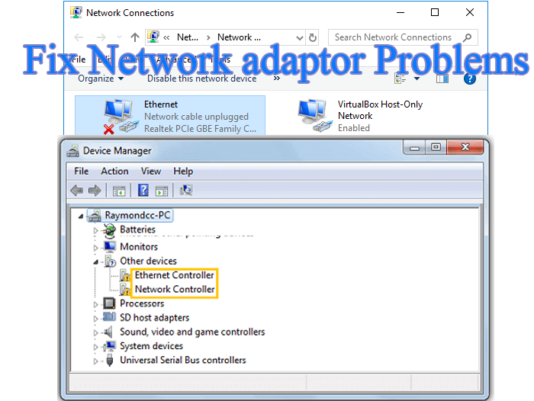Select Monitors category icon
534x401 pixels.
pyautogui.click(x=110, y=246)
